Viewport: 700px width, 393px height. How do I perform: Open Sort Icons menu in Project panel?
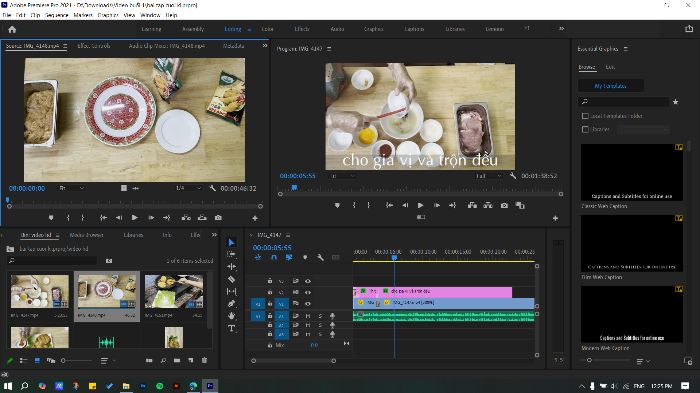coord(107,360)
